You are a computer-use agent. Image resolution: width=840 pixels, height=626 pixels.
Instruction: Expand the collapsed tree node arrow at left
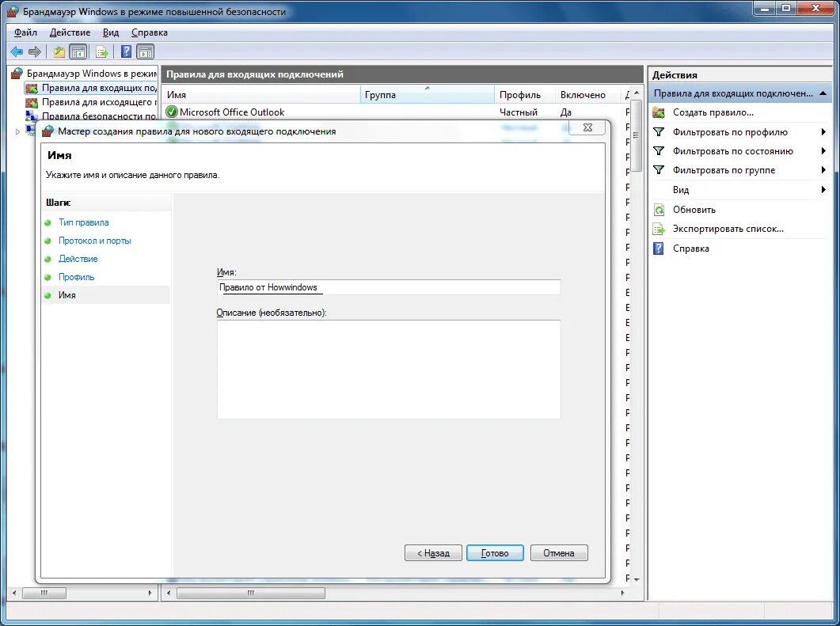pyautogui.click(x=17, y=131)
